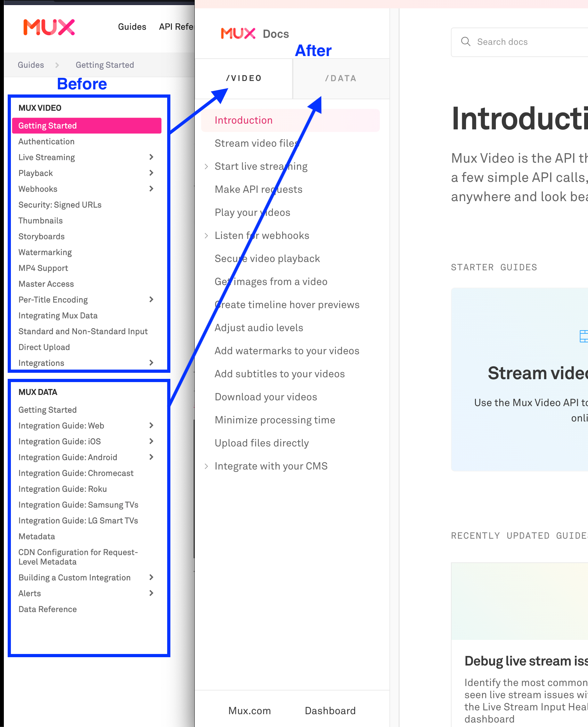Open Minimize processing time guide
Screen dimensions: 588x727
[x=275, y=420]
